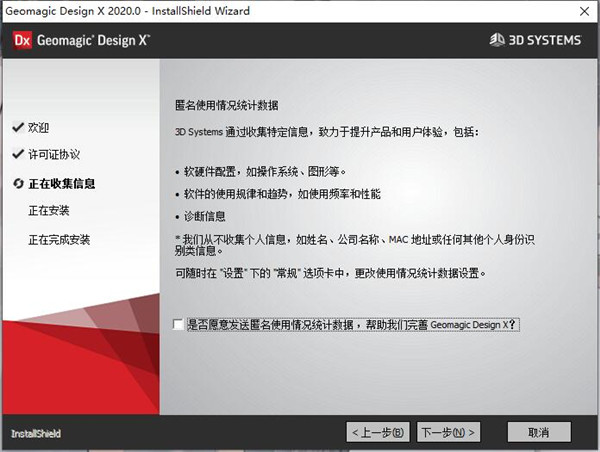Cancel installation with 取消 button
The image size is (600, 452).
[x=539, y=432]
